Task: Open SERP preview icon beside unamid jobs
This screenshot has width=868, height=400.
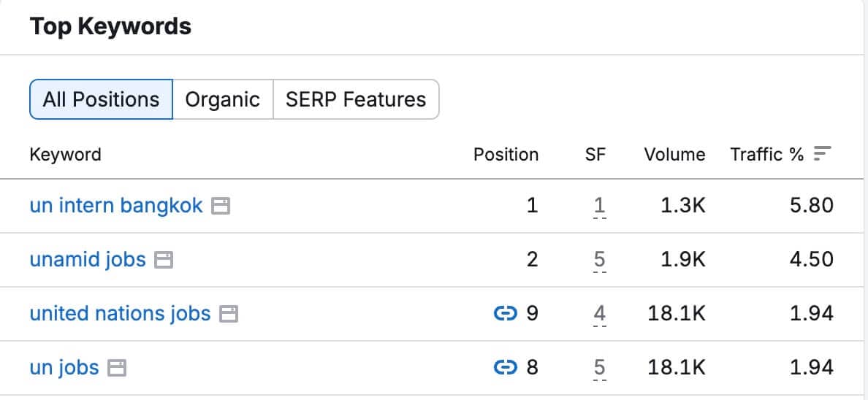Action: [x=164, y=260]
